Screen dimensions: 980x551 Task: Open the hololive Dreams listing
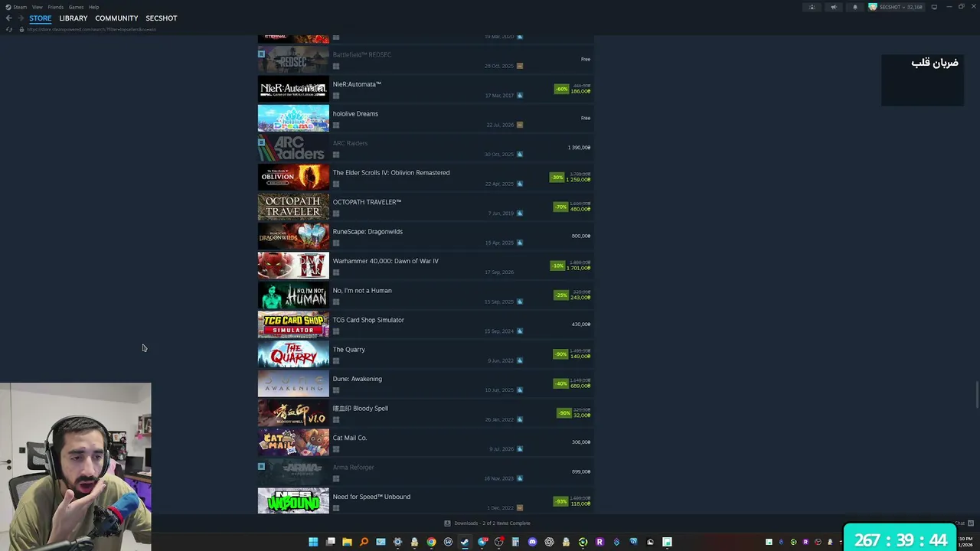click(426, 119)
